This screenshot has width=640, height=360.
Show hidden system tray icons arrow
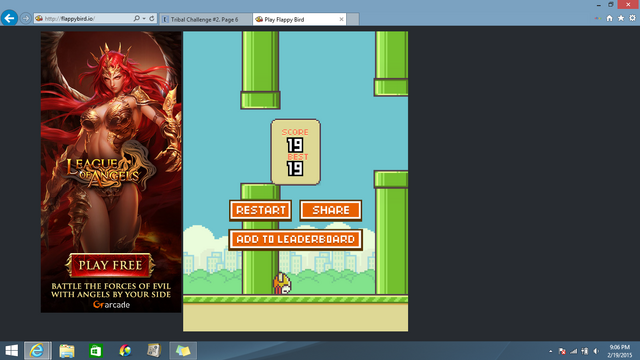point(551,351)
